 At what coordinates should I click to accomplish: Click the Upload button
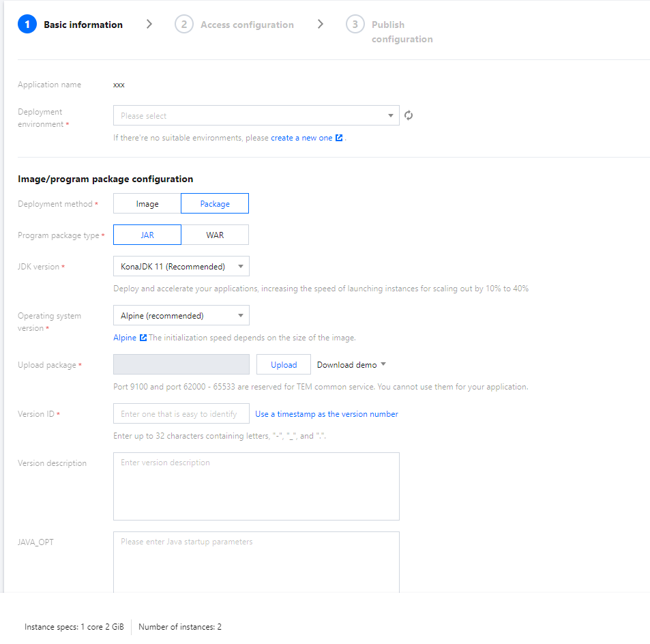point(284,365)
